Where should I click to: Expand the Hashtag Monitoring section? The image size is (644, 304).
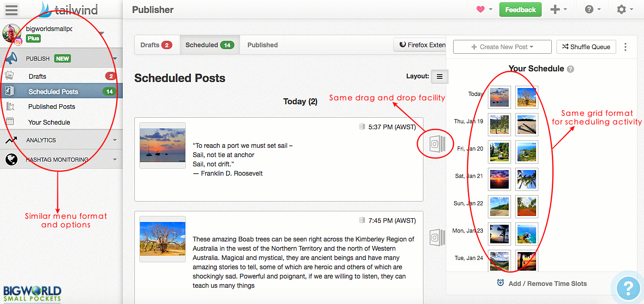point(114,159)
